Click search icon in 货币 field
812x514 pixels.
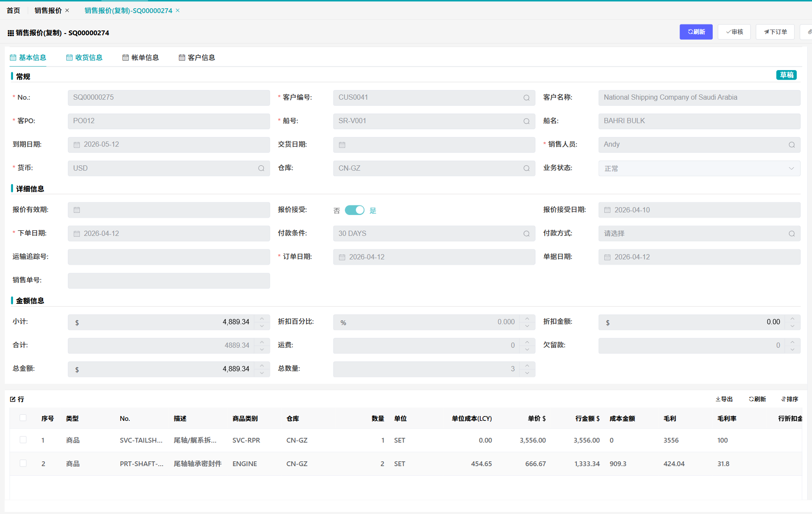[261, 168]
